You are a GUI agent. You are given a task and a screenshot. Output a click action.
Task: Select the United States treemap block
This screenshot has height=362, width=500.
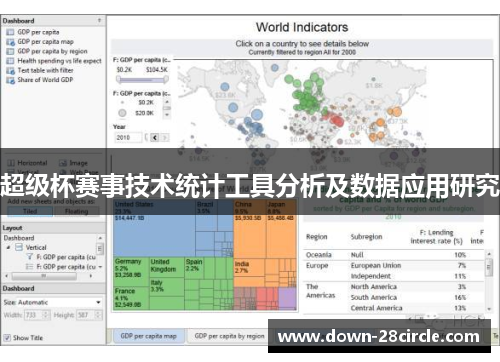pyautogui.click(x=154, y=228)
